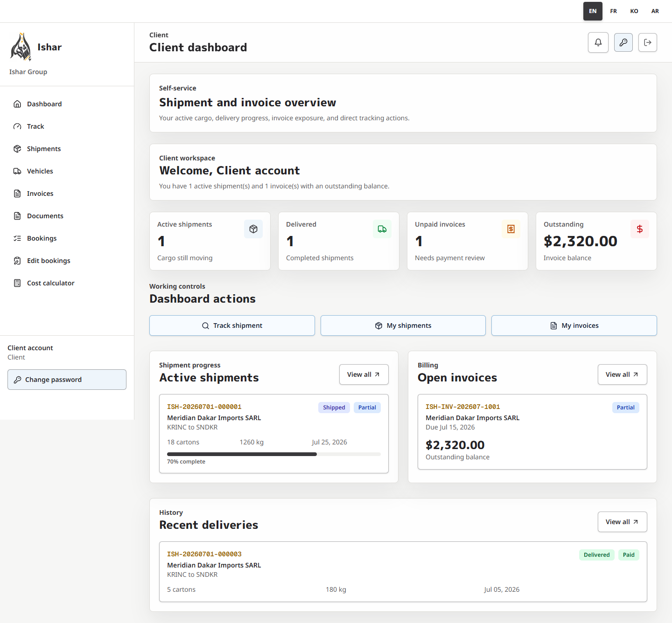Click the Track shipment button
This screenshot has width=672, height=623.
[232, 325]
